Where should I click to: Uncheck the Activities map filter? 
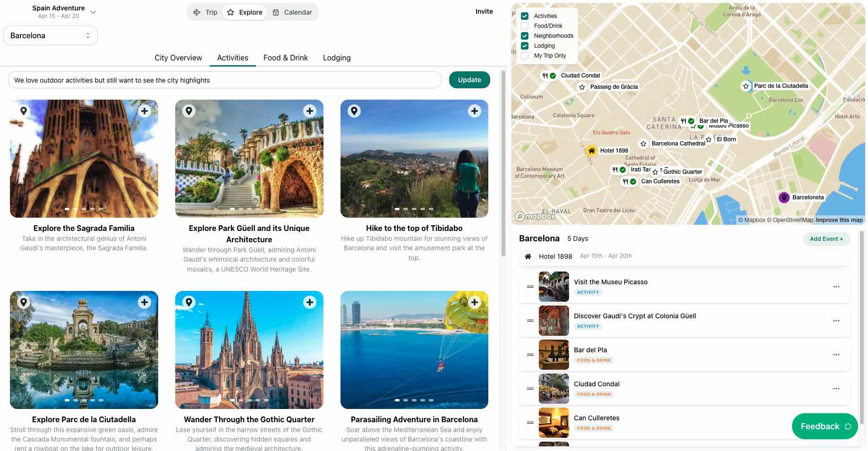[x=525, y=16]
